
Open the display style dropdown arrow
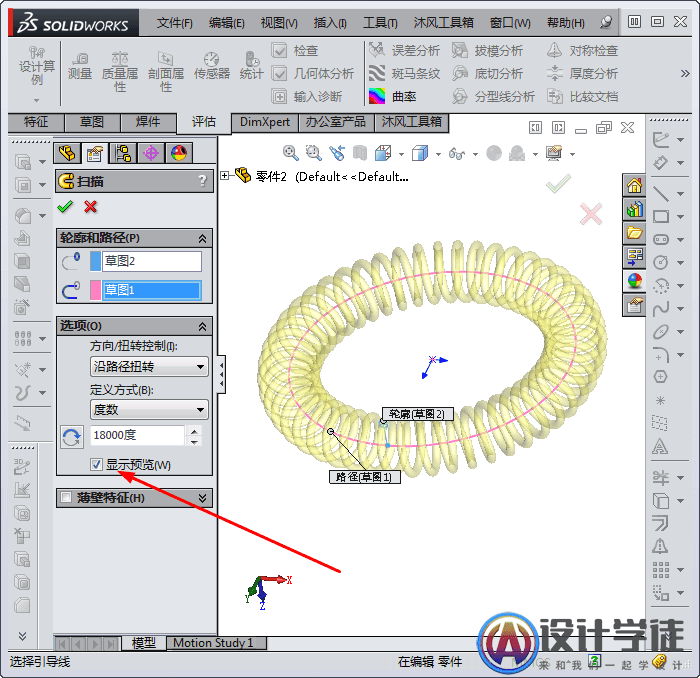point(438,154)
